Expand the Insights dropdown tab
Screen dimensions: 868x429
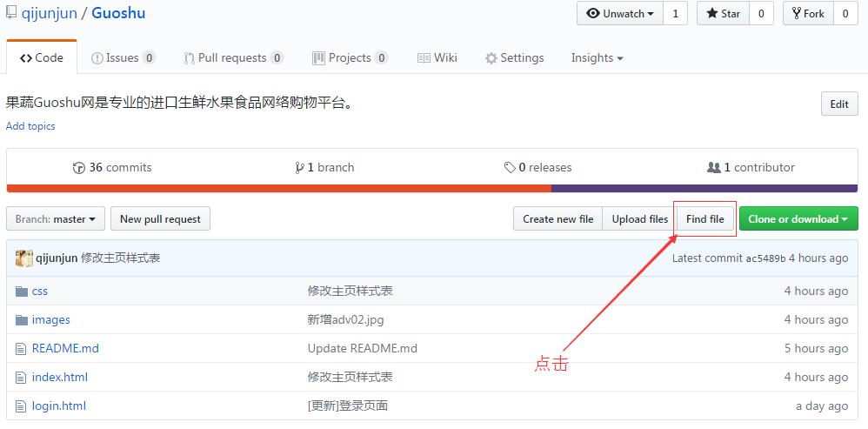tap(598, 57)
